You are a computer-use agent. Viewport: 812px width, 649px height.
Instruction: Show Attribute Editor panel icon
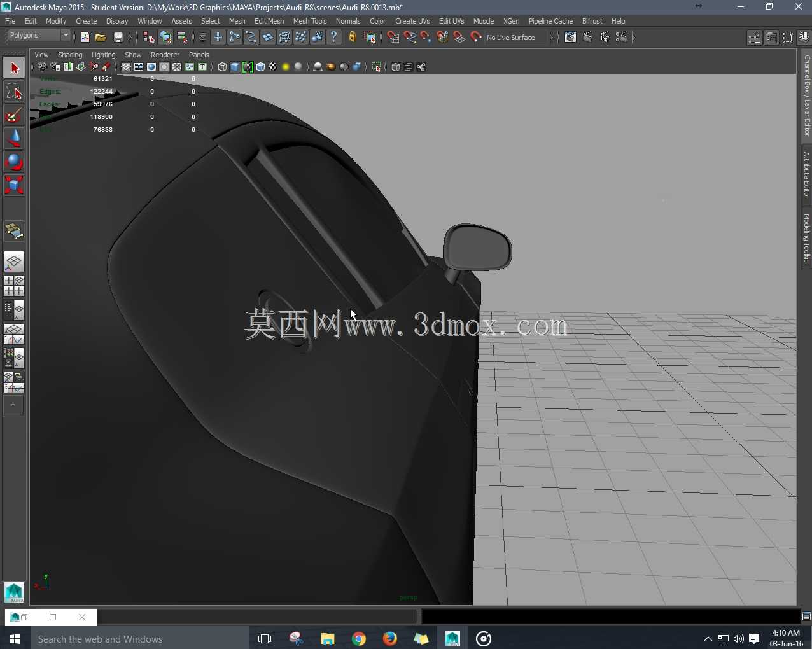tap(771, 38)
